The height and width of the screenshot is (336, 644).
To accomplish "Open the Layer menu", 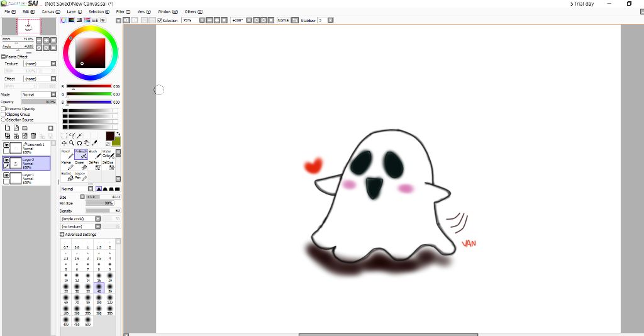I will (74, 12).
